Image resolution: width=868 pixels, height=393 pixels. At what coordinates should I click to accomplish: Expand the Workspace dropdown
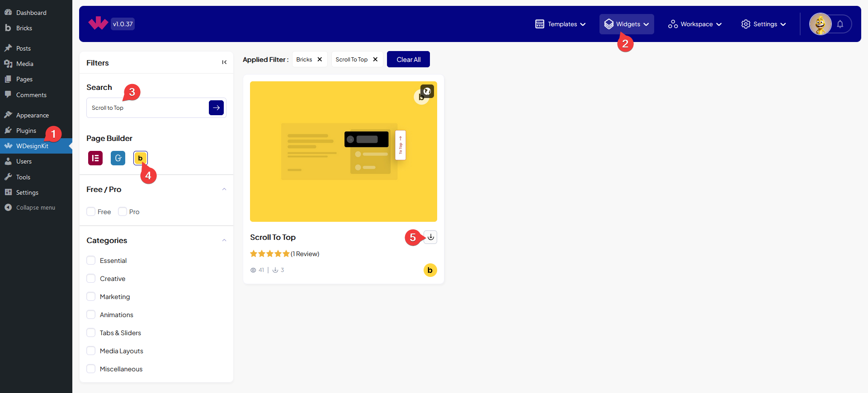click(695, 24)
